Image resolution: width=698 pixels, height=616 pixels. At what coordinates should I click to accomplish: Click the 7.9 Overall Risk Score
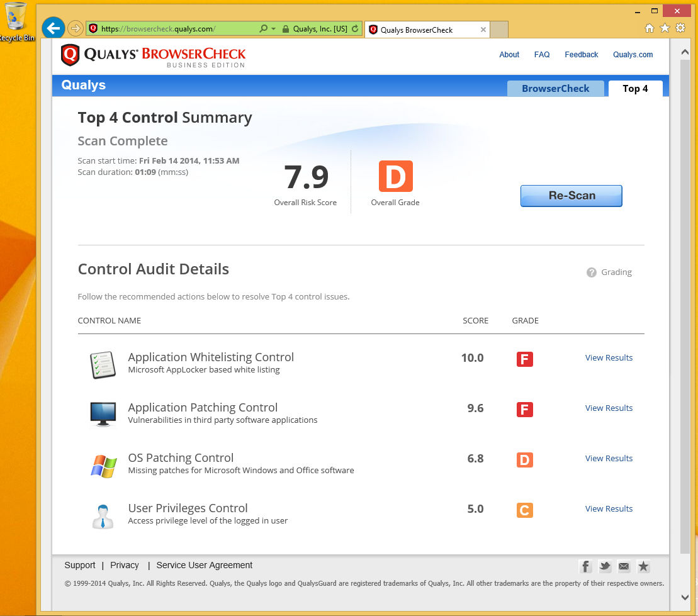(306, 177)
